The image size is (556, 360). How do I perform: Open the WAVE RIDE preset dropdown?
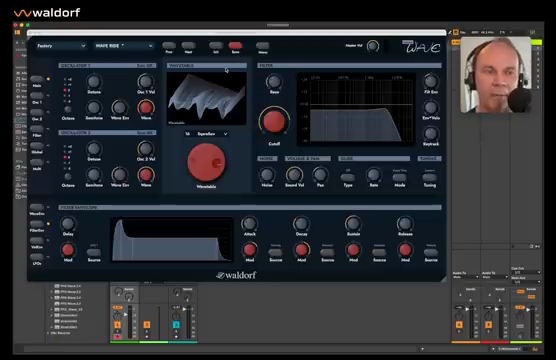pos(123,46)
